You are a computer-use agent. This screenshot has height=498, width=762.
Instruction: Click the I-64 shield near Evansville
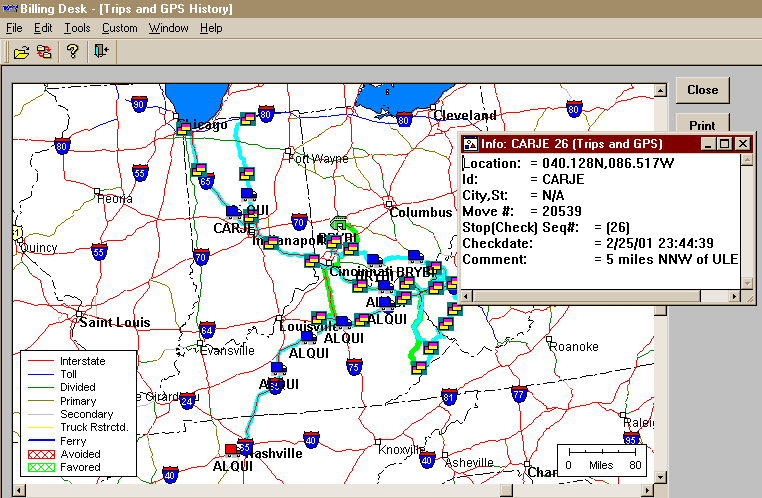coord(207,329)
